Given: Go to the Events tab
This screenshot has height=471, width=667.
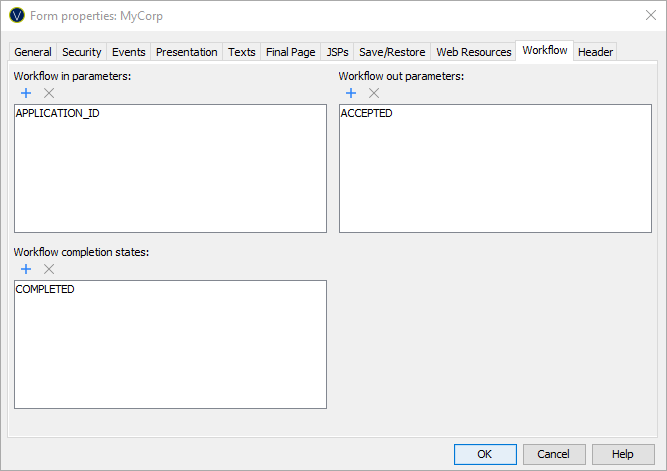Looking at the screenshot, I should (x=129, y=52).
